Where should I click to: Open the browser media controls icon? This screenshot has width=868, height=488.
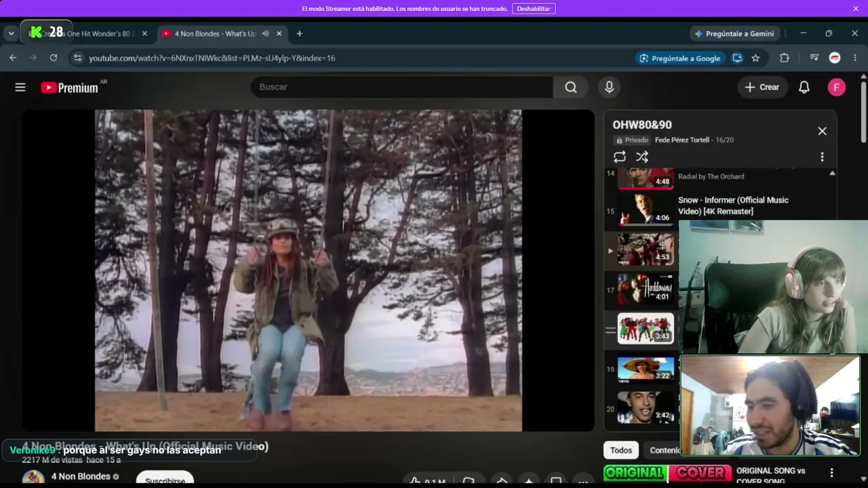tap(814, 58)
